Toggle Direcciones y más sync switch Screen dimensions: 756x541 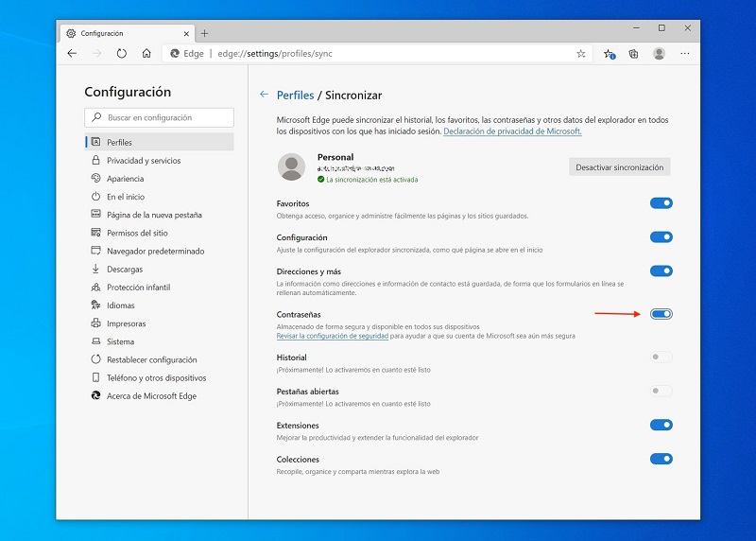[x=661, y=270]
